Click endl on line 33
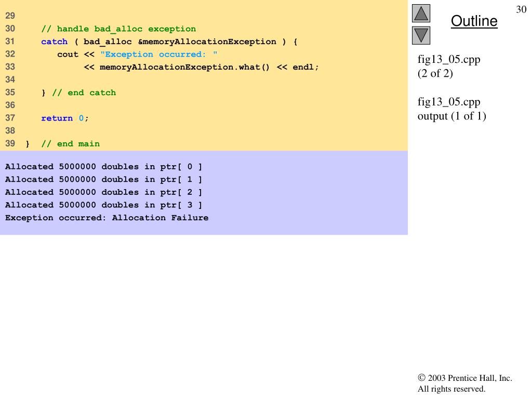 pos(303,67)
